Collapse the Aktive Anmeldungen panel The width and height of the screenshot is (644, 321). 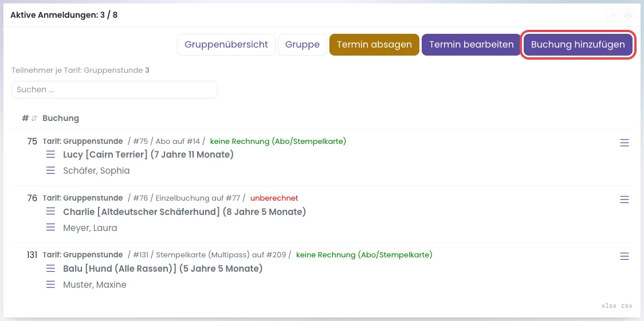(x=613, y=15)
